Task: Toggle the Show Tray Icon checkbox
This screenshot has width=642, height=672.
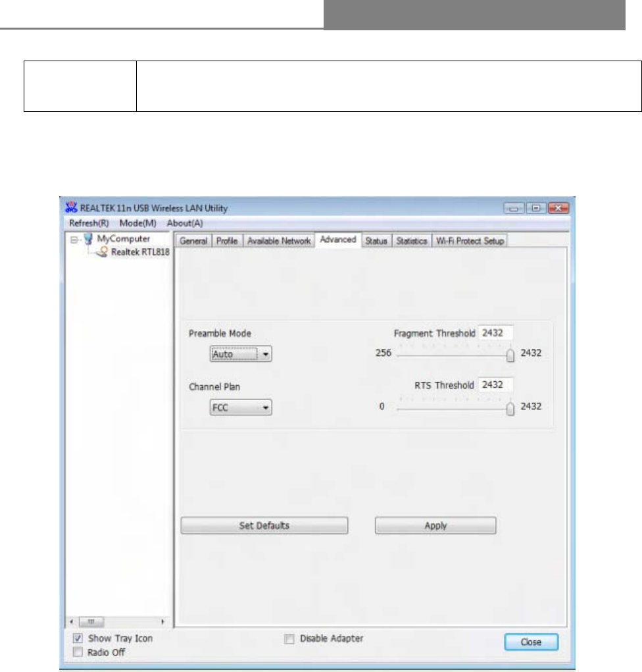Action: [x=78, y=638]
